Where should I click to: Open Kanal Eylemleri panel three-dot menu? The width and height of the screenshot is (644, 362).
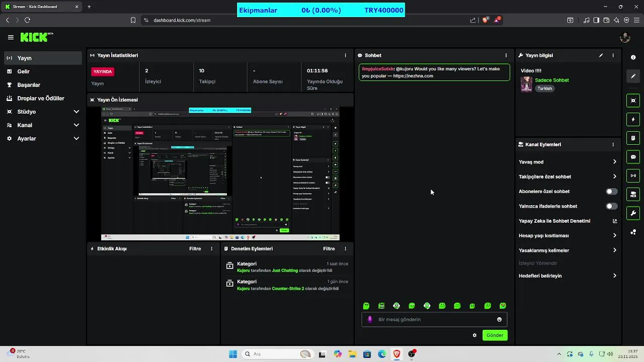tap(613, 144)
